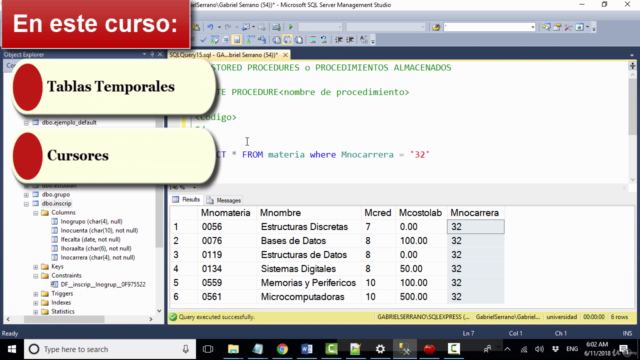This screenshot has height=360, width=640.
Task: Collapse the dbo.inscrip table node
Action: [26, 204]
